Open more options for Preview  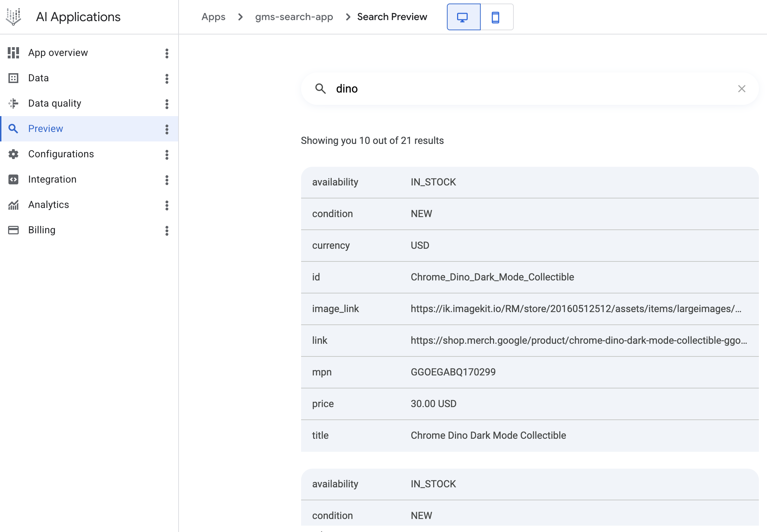tap(167, 129)
